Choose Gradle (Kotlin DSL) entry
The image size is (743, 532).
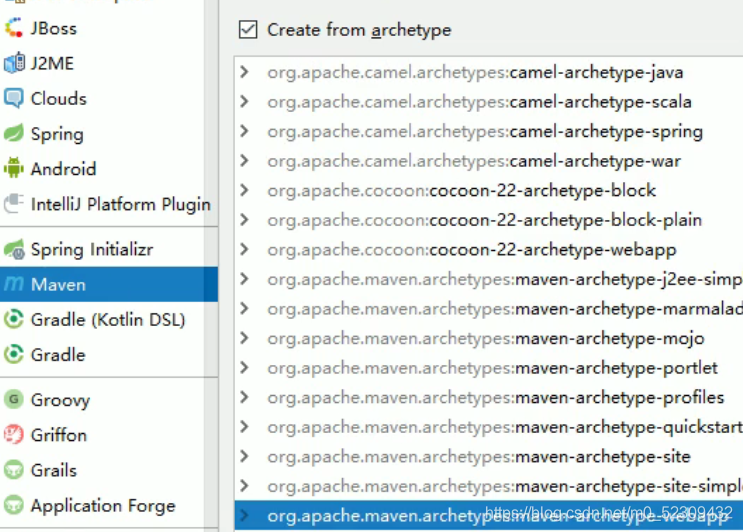pyautogui.click(x=109, y=319)
